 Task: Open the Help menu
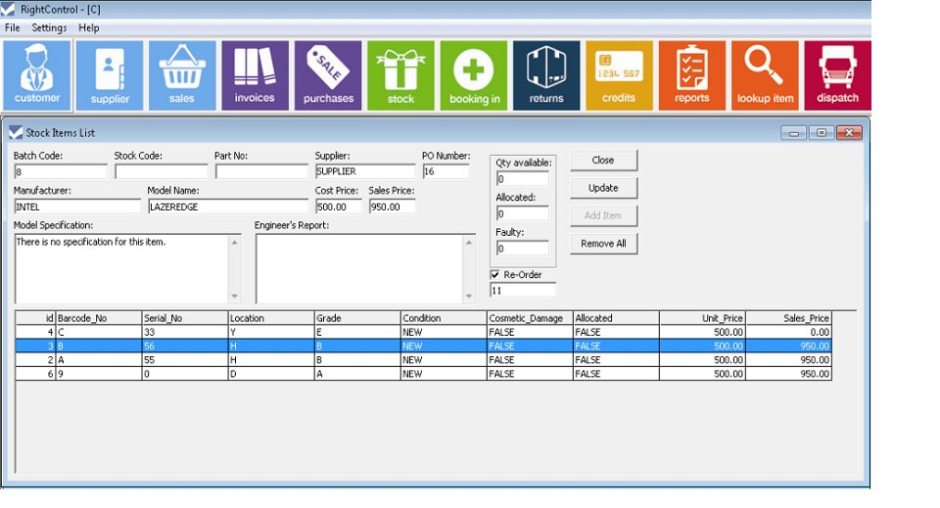pyautogui.click(x=89, y=28)
